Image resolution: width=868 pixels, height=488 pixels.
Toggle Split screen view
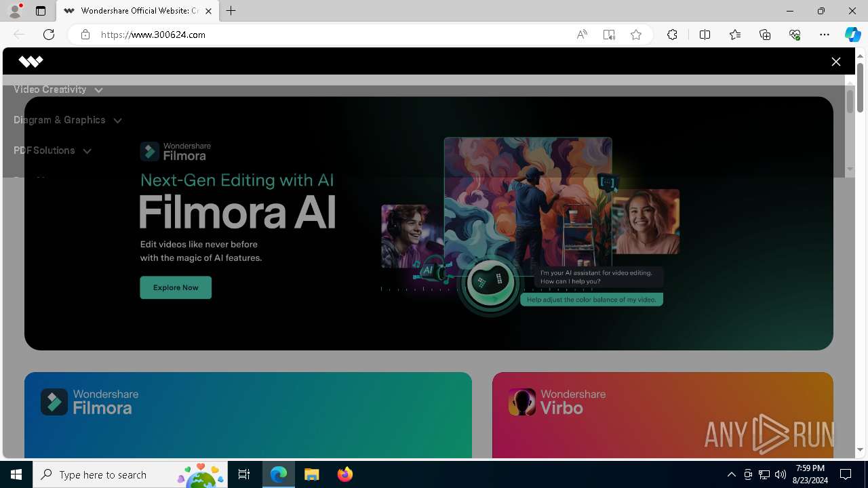point(705,35)
